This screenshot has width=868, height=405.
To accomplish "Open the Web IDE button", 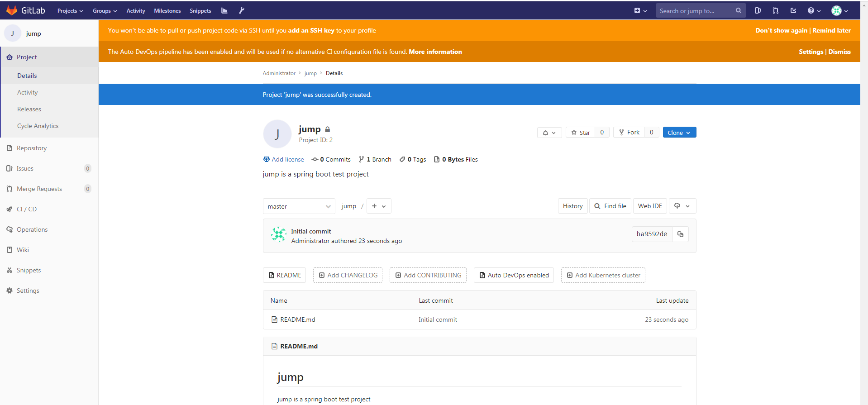I will (x=650, y=206).
